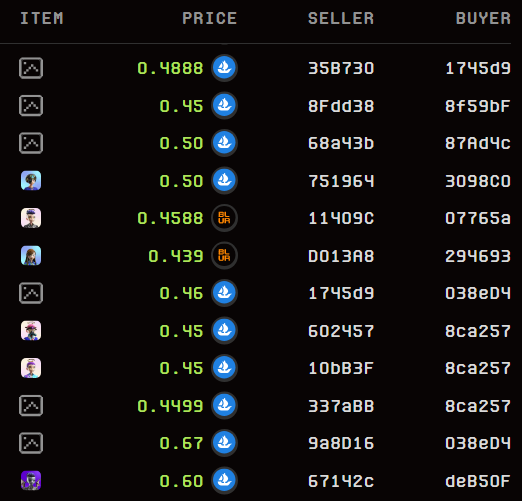
Task: Open the NFT thumbnail in the 0.4588 row
Action: 31,218
